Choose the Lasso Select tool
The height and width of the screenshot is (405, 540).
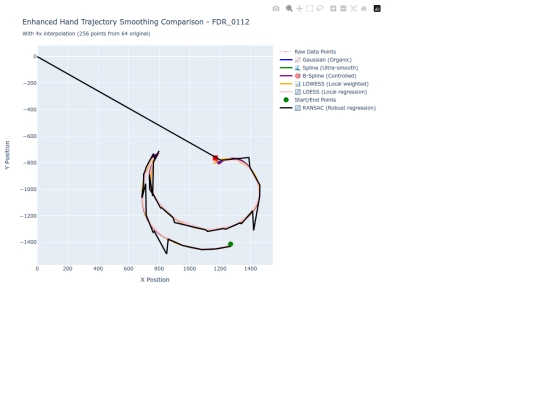click(x=320, y=9)
